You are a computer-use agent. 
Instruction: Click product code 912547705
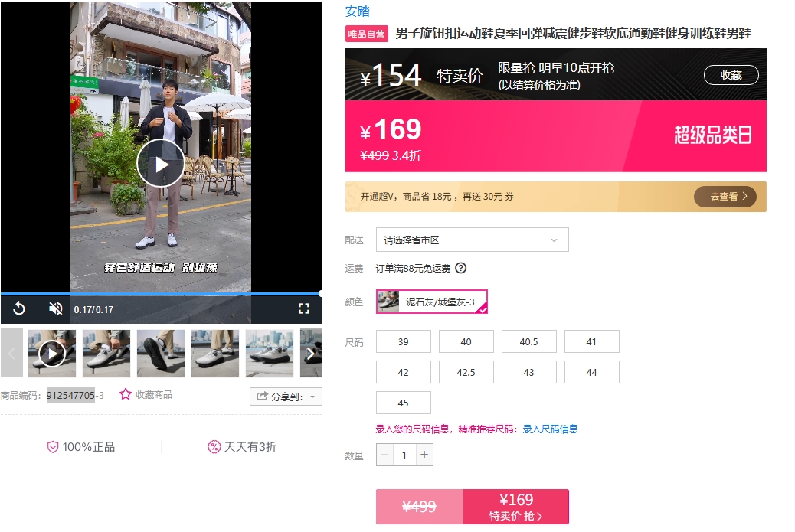coord(70,395)
